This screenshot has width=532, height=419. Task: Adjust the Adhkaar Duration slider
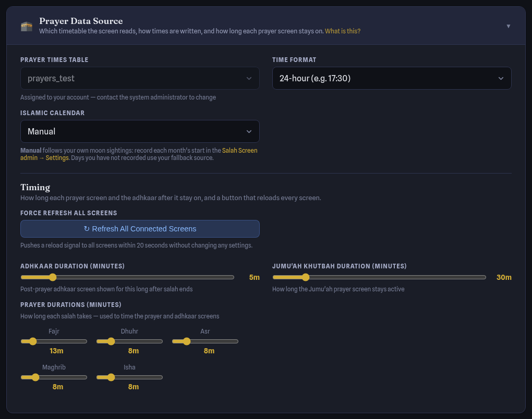[127, 277]
